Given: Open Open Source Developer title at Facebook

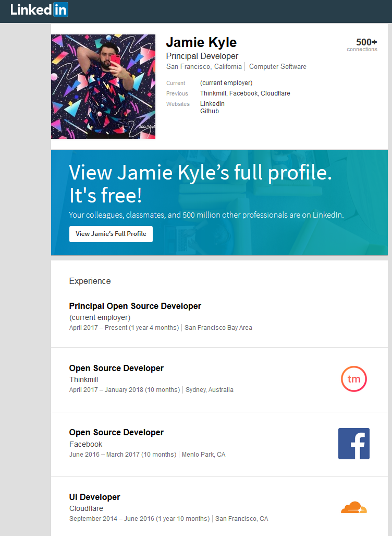Looking at the screenshot, I should pos(116,433).
